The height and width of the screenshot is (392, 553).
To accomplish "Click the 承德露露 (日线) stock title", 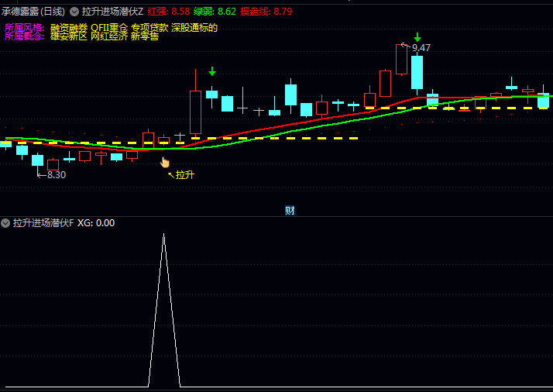I will click(x=33, y=12).
